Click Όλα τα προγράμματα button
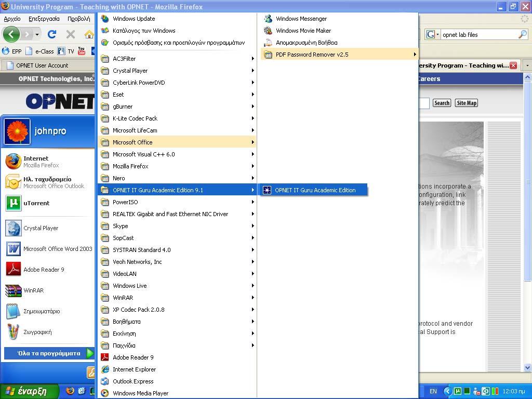This screenshot has width=532, height=399. (49, 353)
